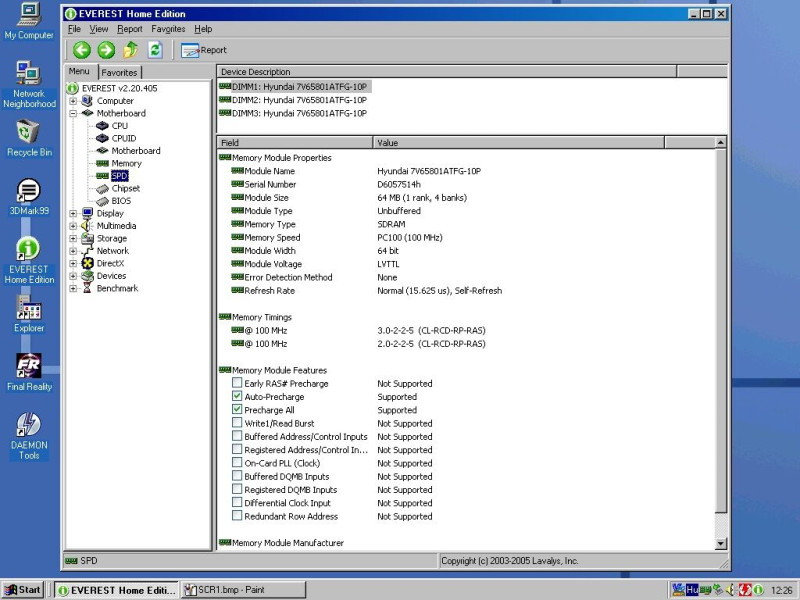Viewport: 800px width, 600px height.
Task: Click the vertical scrollbar thumb in details pane
Action: coord(720,331)
